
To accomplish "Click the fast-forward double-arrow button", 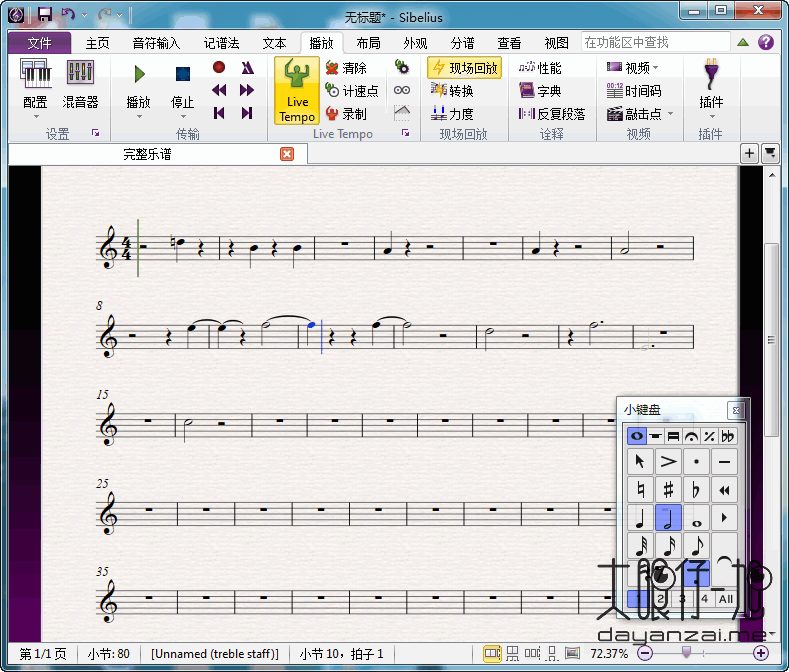I will tap(247, 90).
